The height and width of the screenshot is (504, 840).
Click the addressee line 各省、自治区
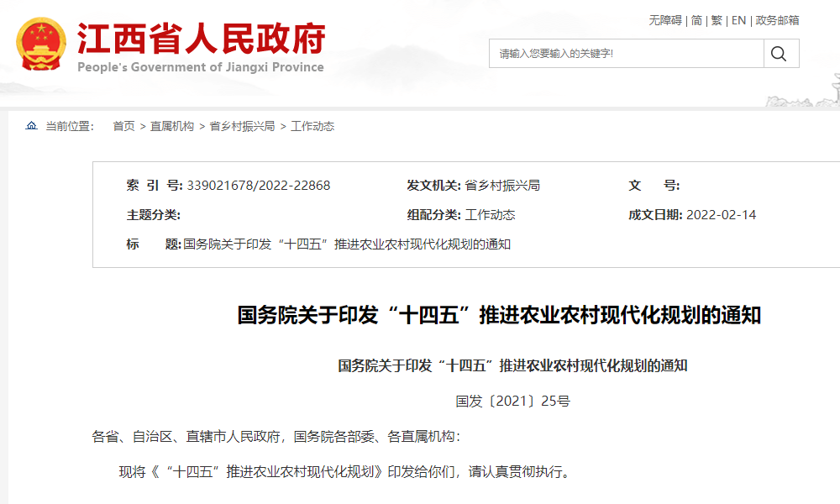[x=276, y=437]
